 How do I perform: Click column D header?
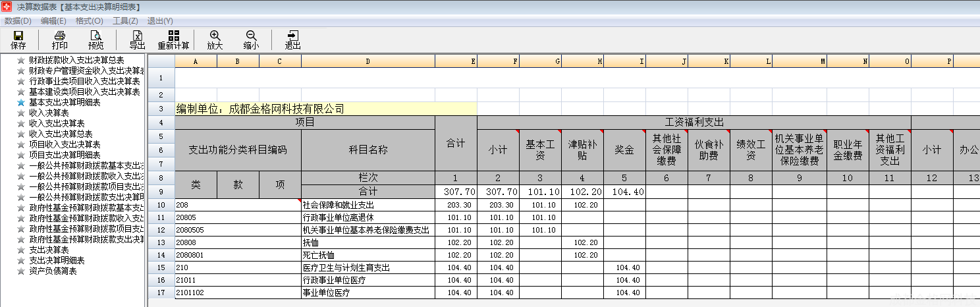click(x=367, y=61)
